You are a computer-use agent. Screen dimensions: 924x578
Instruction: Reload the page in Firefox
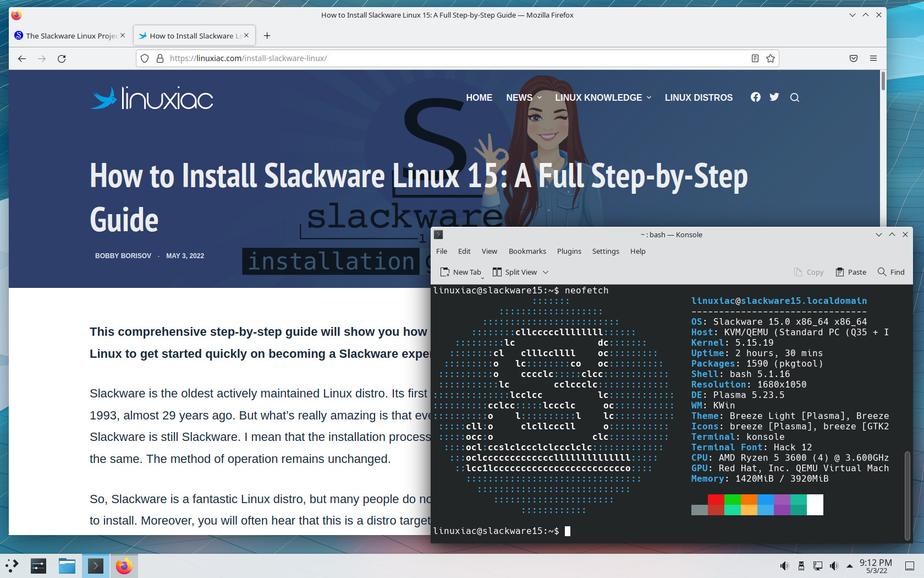pos(62,58)
